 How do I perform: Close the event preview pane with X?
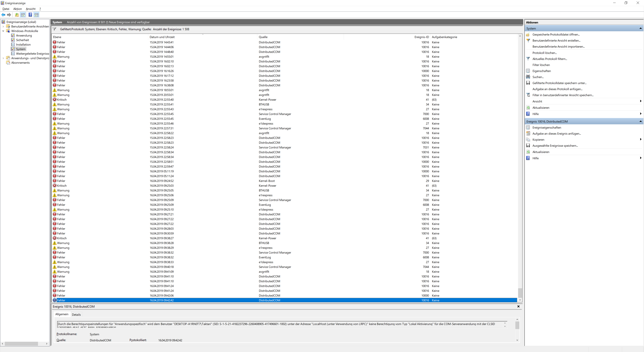click(x=518, y=306)
